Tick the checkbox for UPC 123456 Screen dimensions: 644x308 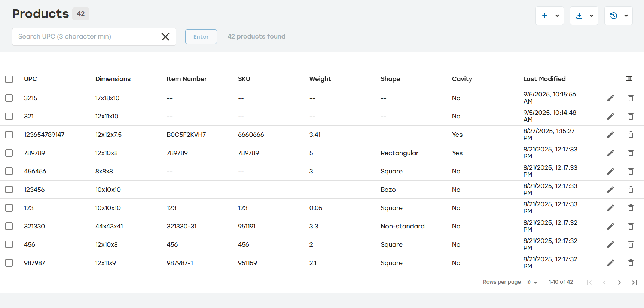9,190
